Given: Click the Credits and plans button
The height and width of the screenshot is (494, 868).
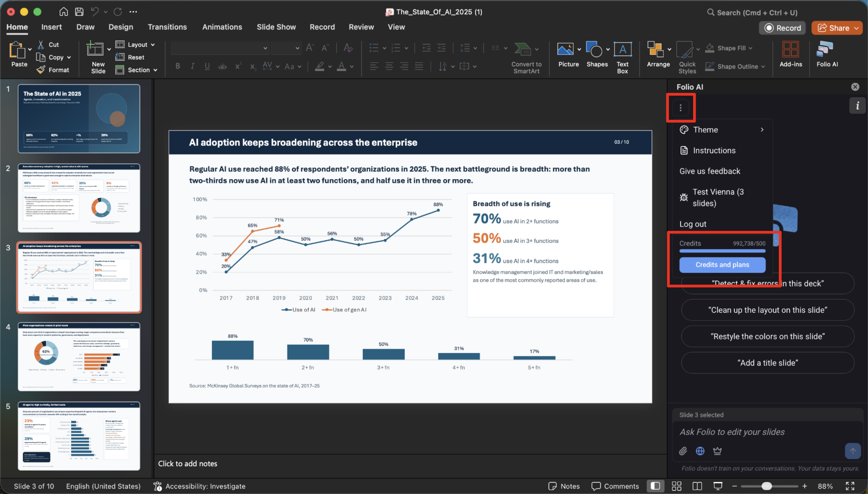Looking at the screenshot, I should 722,265.
